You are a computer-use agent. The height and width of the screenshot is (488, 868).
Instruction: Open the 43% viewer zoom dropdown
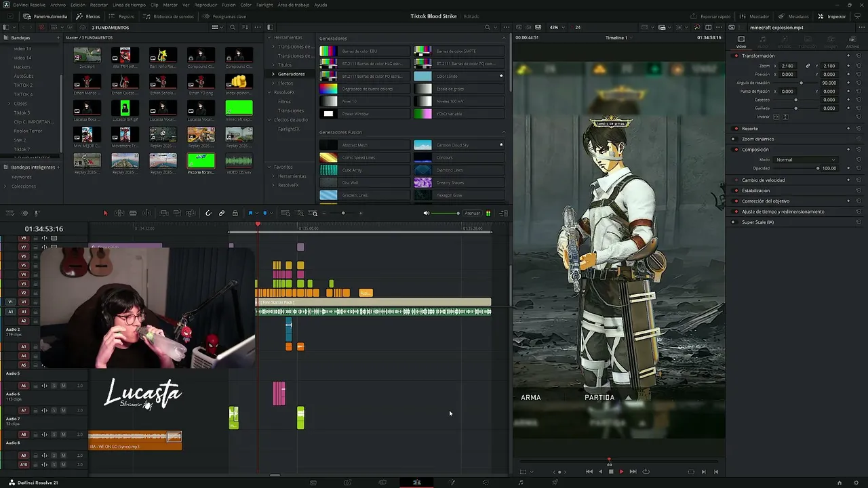(x=557, y=27)
